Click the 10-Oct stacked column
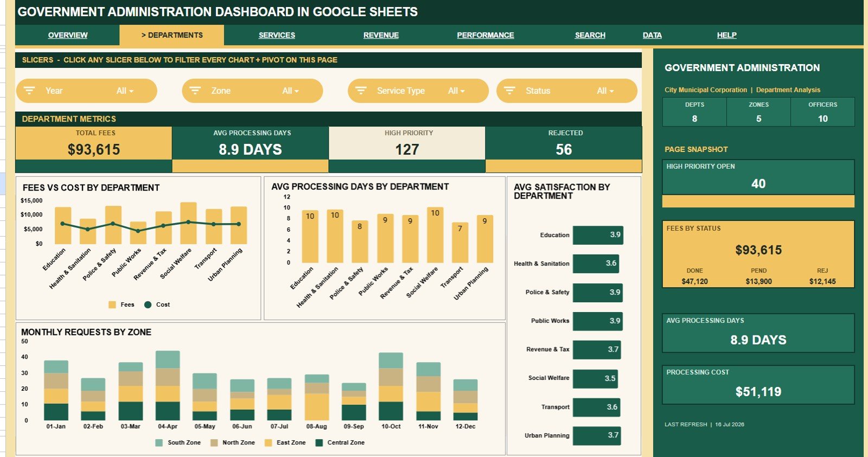868x457 pixels. click(391, 386)
